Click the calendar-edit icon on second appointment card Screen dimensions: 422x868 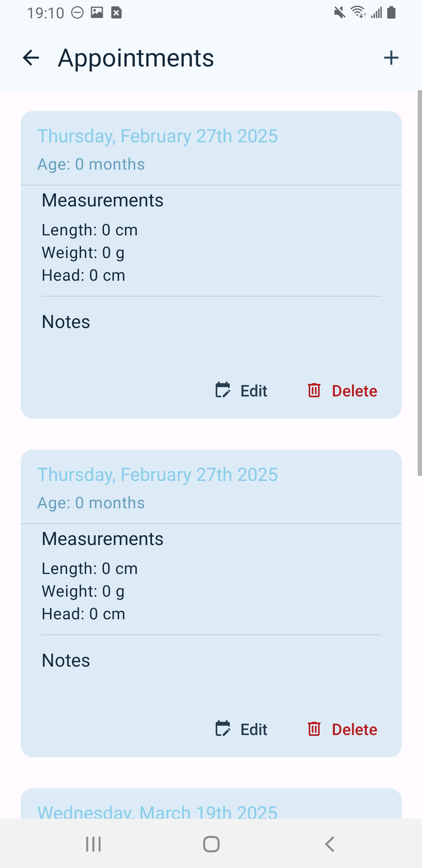click(x=223, y=729)
